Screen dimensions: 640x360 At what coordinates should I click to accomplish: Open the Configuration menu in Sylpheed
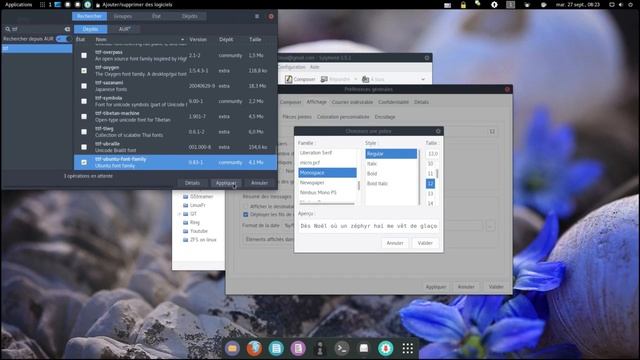pyautogui.click(x=291, y=67)
